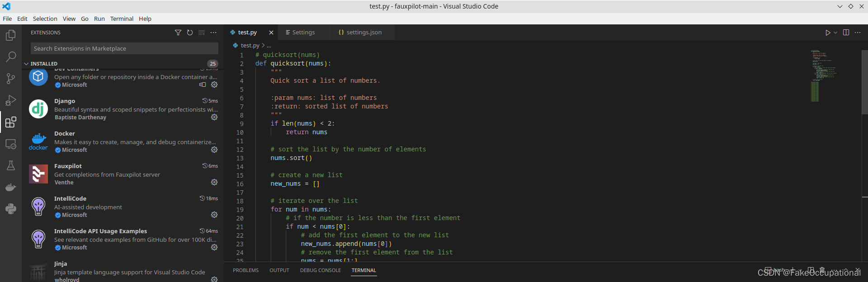This screenshot has height=282, width=868.
Task: Switch to the DEBUG CONSOLE panel tab
Action: click(321, 270)
